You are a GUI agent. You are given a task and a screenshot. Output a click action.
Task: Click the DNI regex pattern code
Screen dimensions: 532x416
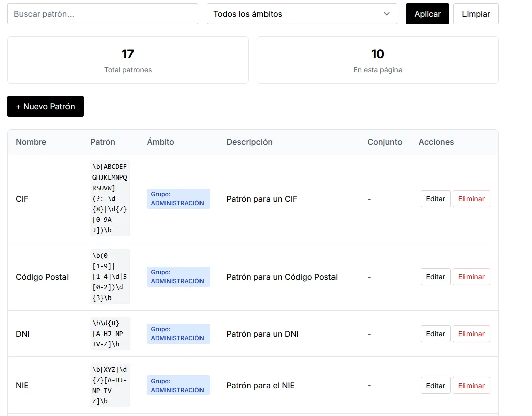pos(110,333)
